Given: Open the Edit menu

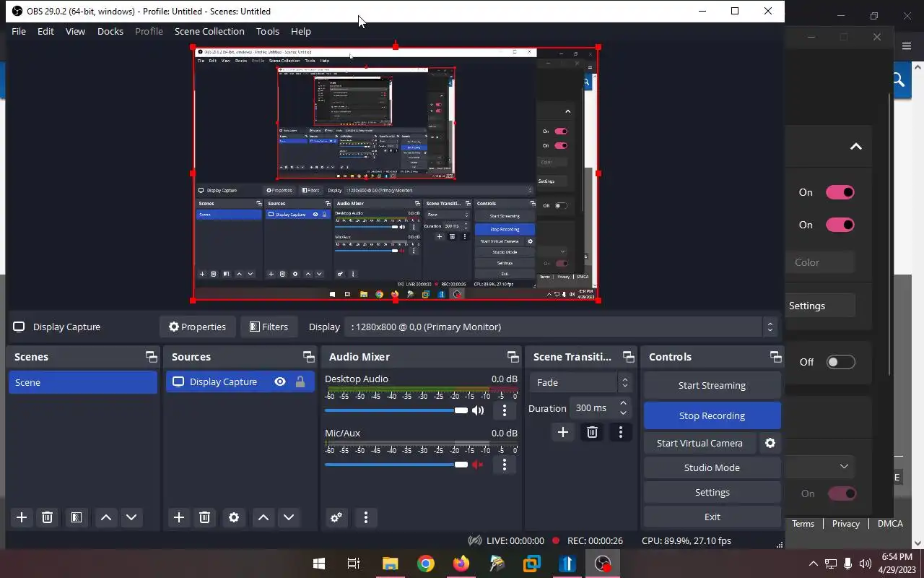Looking at the screenshot, I should (x=45, y=31).
